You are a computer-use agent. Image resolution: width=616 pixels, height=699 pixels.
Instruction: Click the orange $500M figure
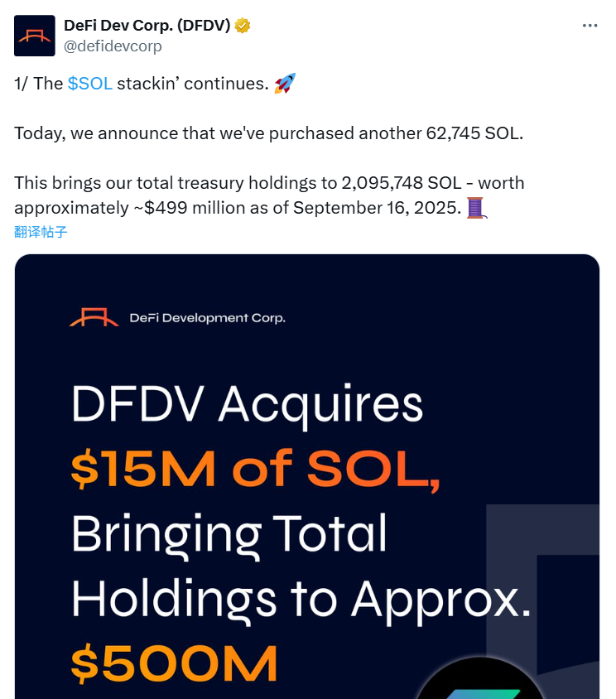pos(174,663)
